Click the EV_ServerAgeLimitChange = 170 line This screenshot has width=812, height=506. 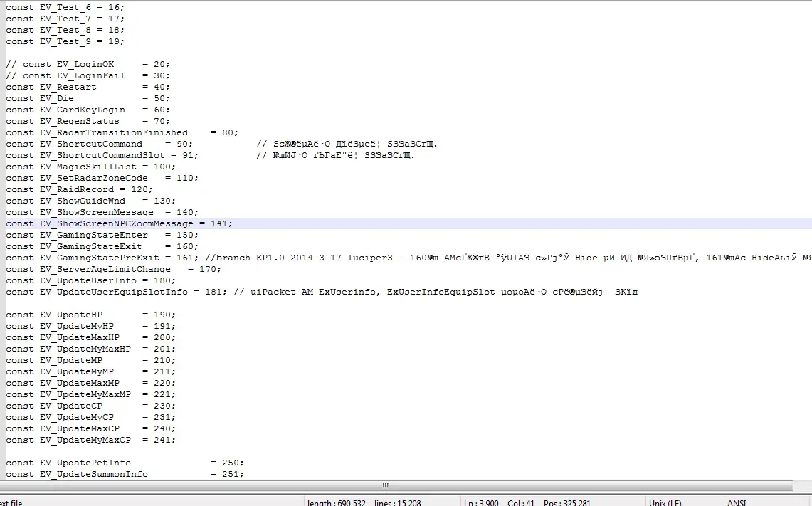point(113,269)
